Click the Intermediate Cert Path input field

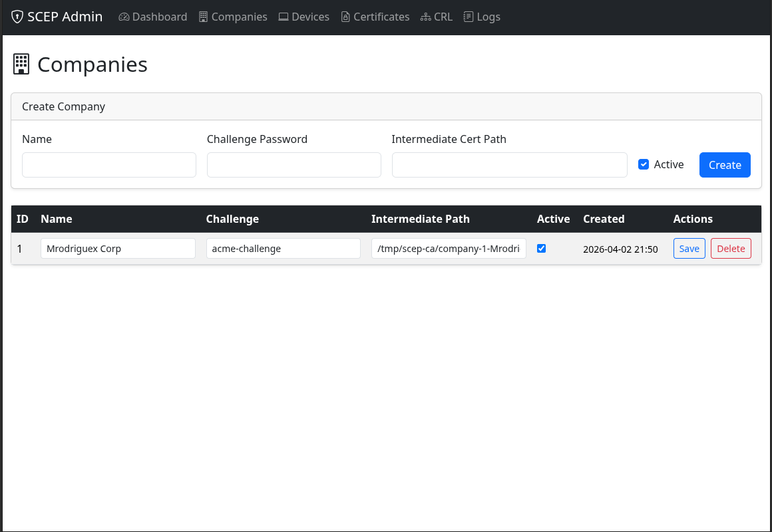point(509,165)
